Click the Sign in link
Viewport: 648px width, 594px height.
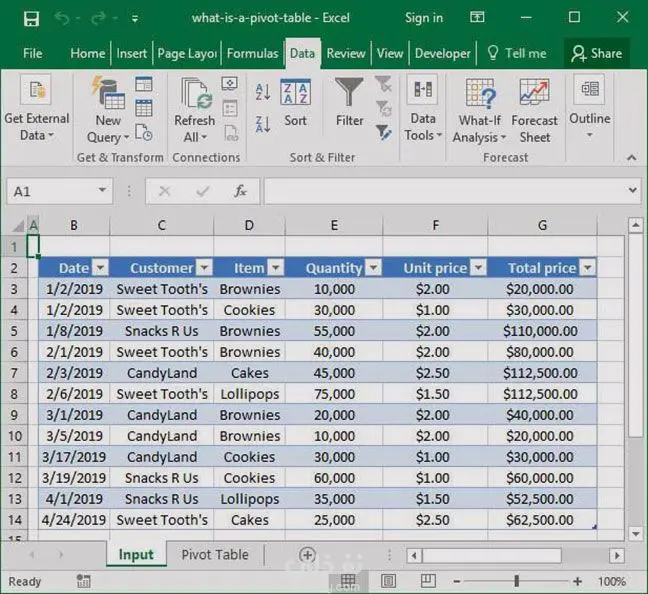point(424,18)
